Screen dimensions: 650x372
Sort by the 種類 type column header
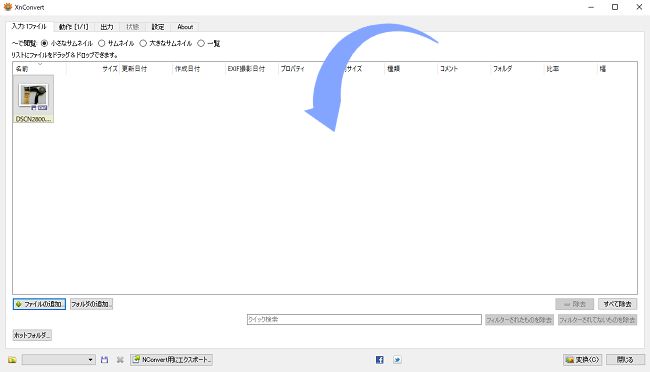coord(411,69)
